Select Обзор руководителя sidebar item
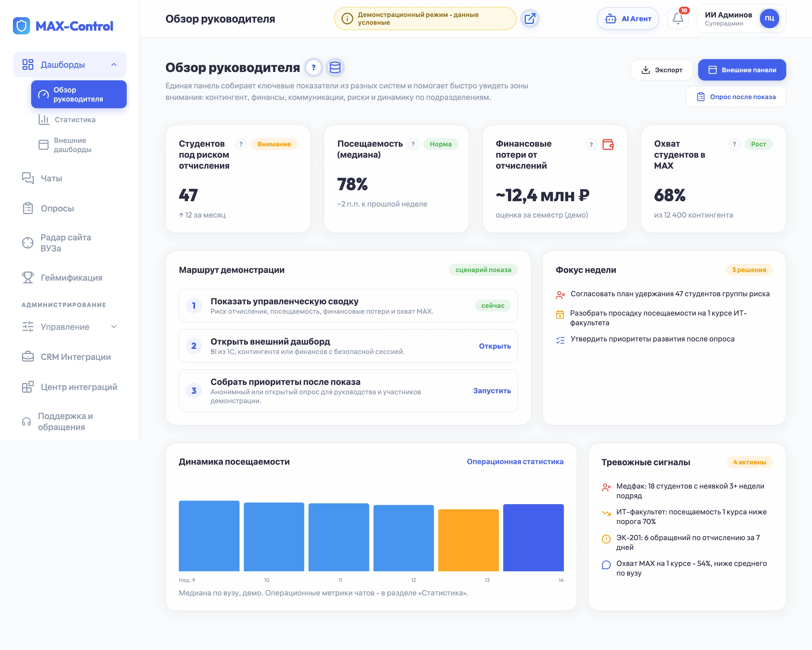 pos(79,94)
